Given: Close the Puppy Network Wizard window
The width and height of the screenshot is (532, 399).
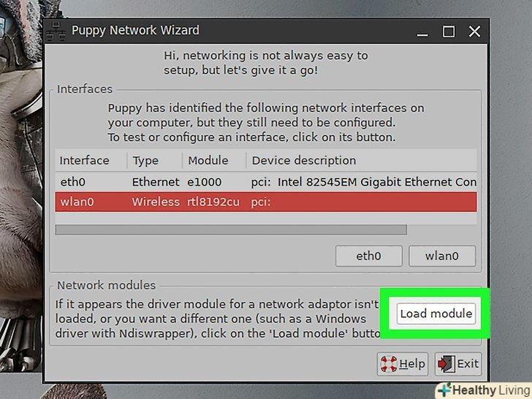Looking at the screenshot, I should pos(474,31).
